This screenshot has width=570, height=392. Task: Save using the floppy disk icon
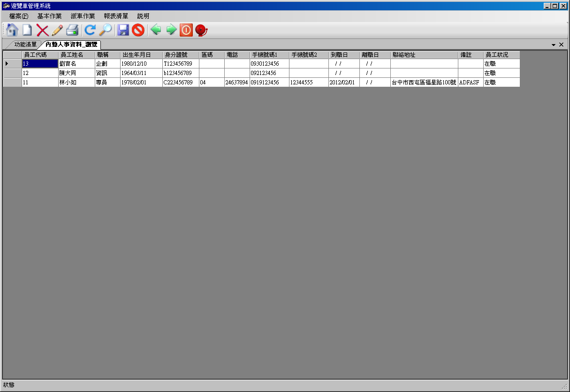coord(123,30)
